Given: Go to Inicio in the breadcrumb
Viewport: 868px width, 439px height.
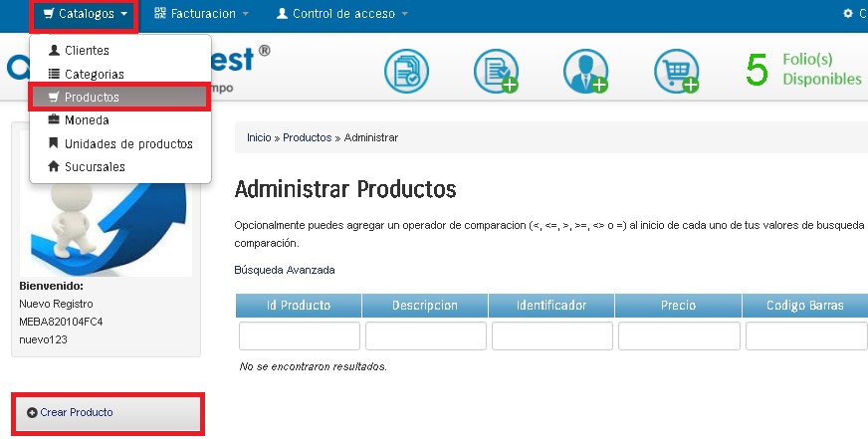Looking at the screenshot, I should [x=259, y=137].
